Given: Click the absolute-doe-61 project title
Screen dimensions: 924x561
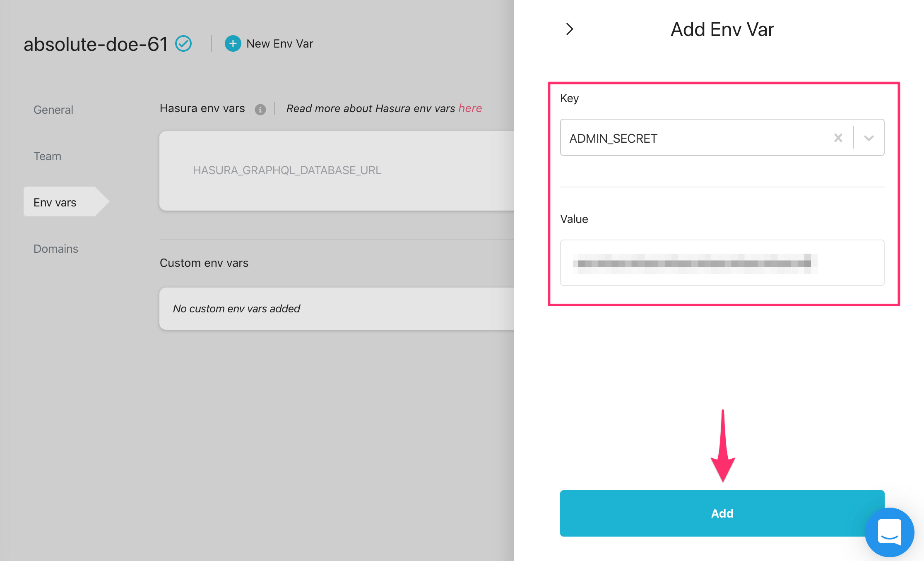Looking at the screenshot, I should (x=96, y=44).
